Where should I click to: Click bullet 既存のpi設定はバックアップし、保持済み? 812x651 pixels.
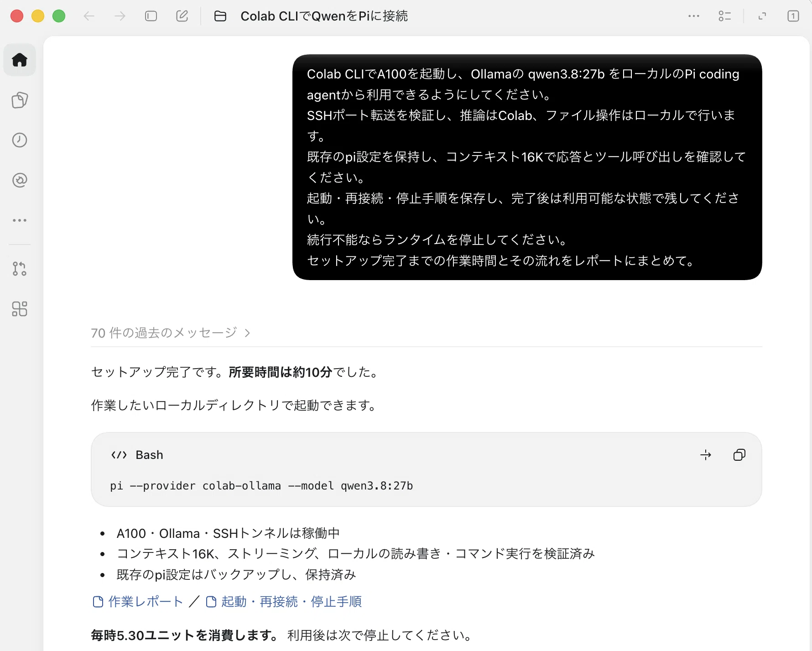coord(236,574)
